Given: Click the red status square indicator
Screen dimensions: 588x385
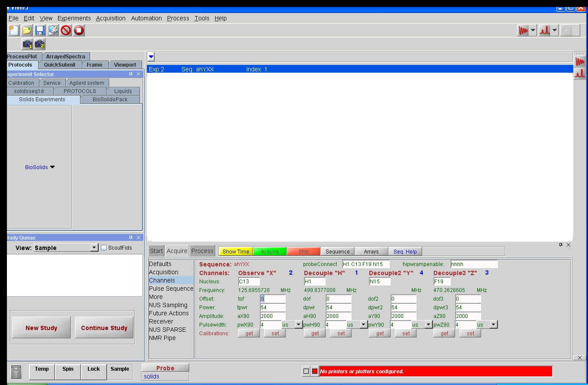Looking at the screenshot, I should [315, 371].
